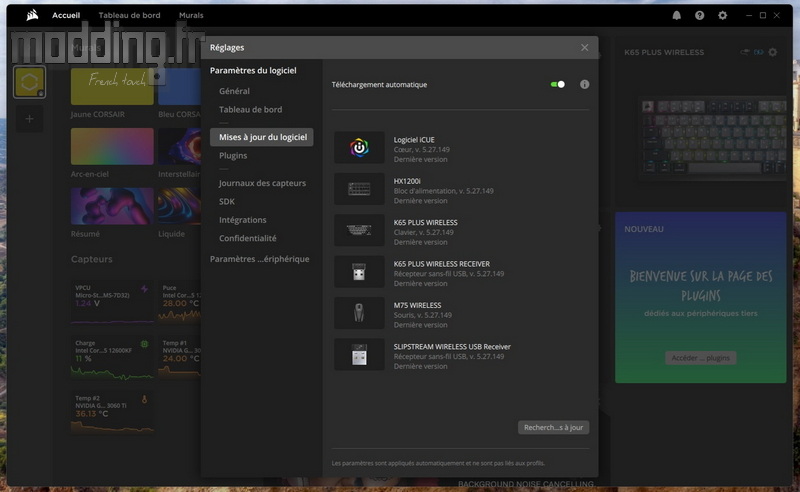Click the NOUVEAU plugins banner
Image resolution: width=800 pixels, height=492 pixels.
(701, 298)
